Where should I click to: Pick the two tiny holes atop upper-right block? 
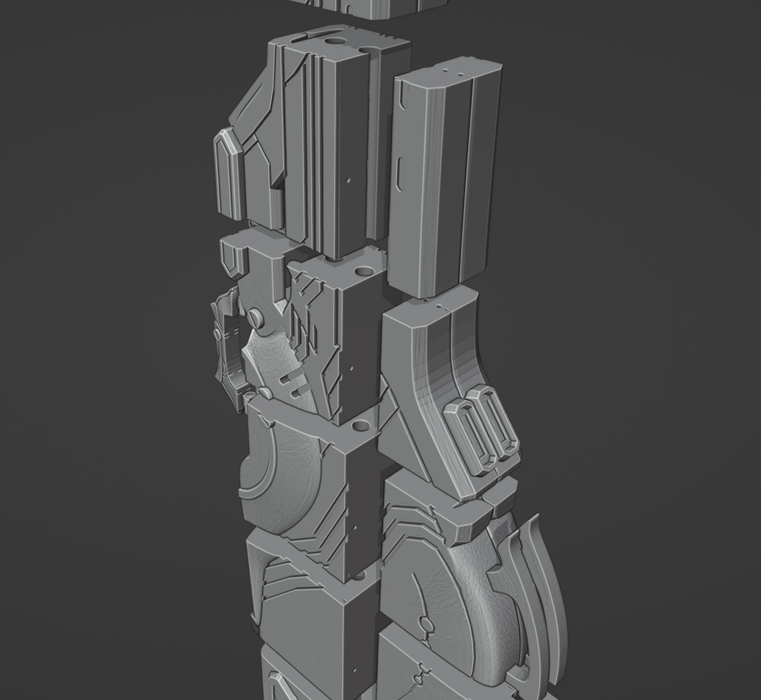click(x=452, y=71)
